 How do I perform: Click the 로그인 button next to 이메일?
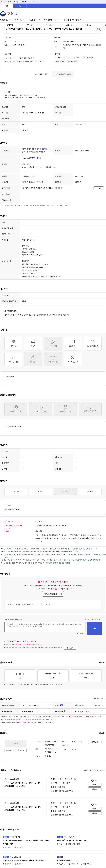(x=48, y=605)
